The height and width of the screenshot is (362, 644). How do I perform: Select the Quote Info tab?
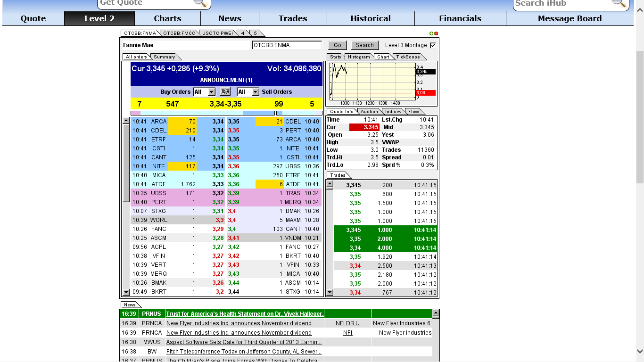[x=342, y=112]
